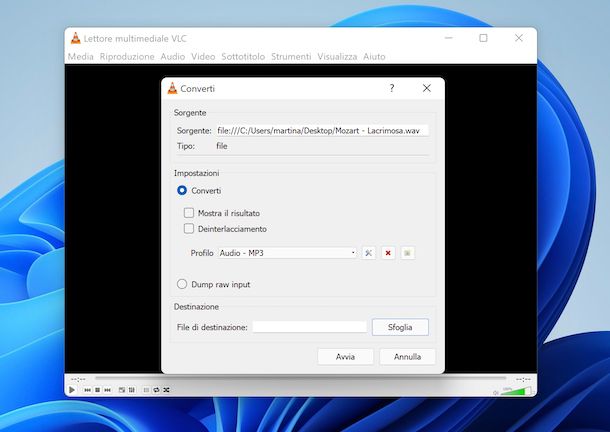Click the Avvia button

345,357
